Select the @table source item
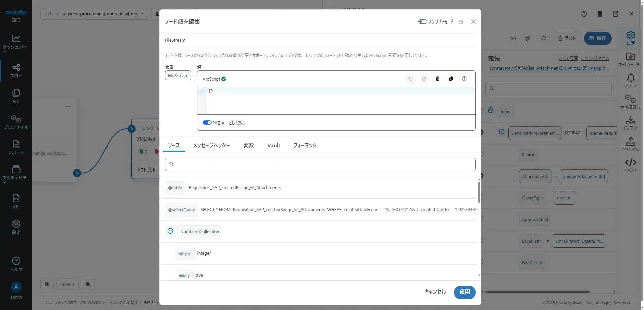 pos(175,188)
